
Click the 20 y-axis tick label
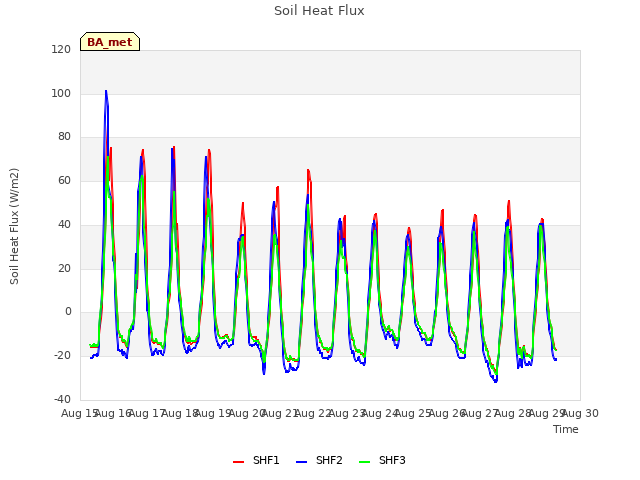(64, 269)
